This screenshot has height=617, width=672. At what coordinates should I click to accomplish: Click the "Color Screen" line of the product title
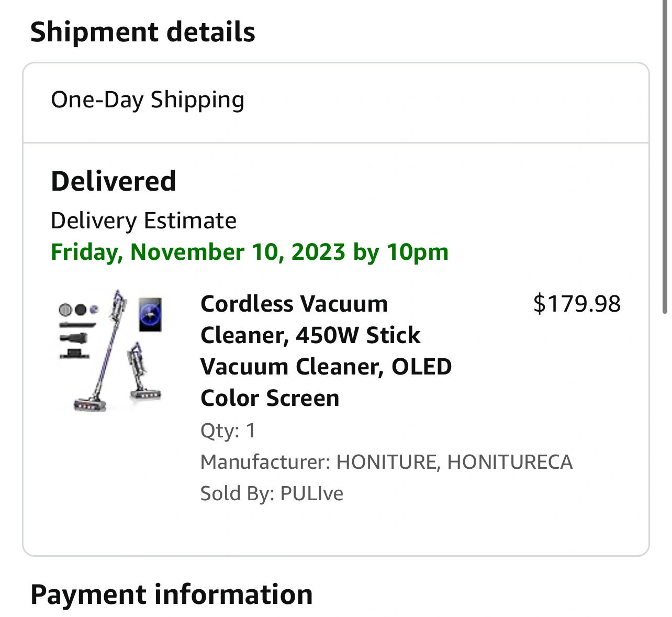270,398
